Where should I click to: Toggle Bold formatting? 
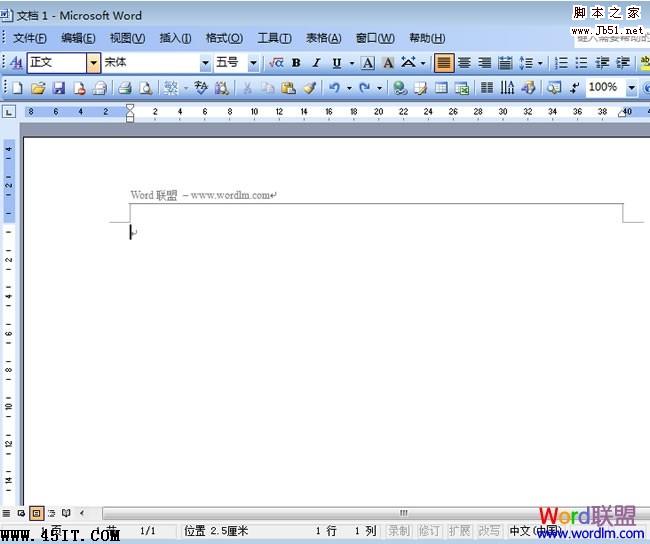296,63
